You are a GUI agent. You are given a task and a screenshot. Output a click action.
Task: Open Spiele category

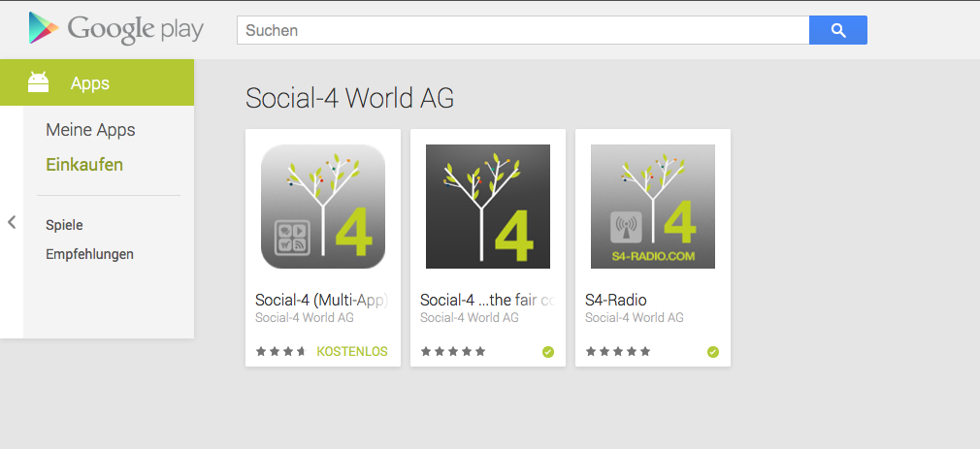tap(64, 225)
